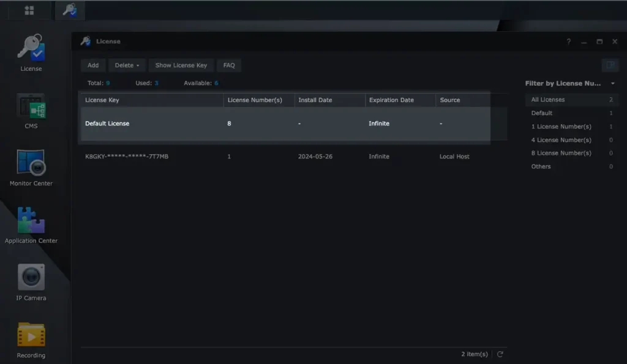Viewport: 627px width, 364px height.
Task: Select the Default filter entry
Action: pyautogui.click(x=571, y=113)
